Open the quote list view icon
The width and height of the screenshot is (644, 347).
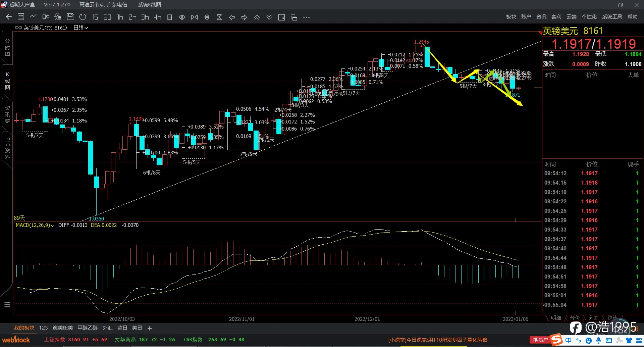(x=21, y=17)
